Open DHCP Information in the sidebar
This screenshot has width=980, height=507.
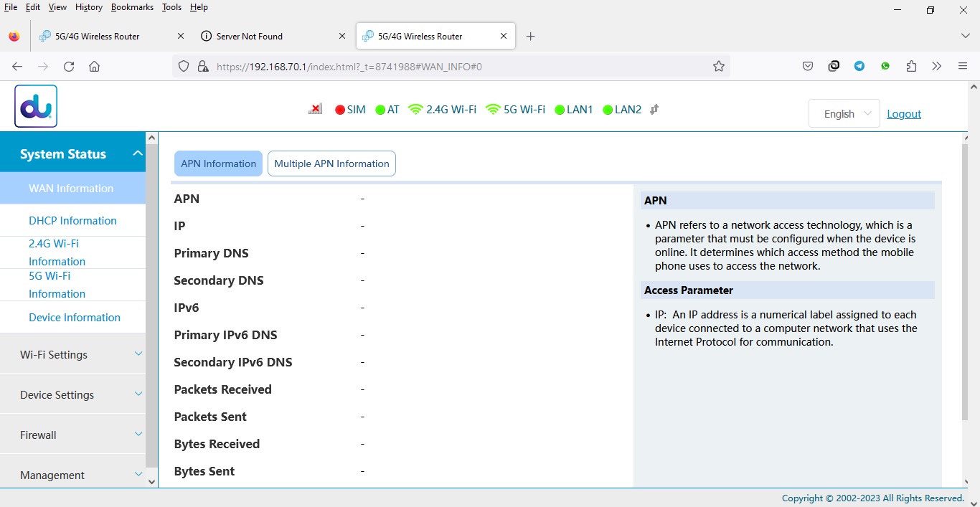(x=72, y=221)
